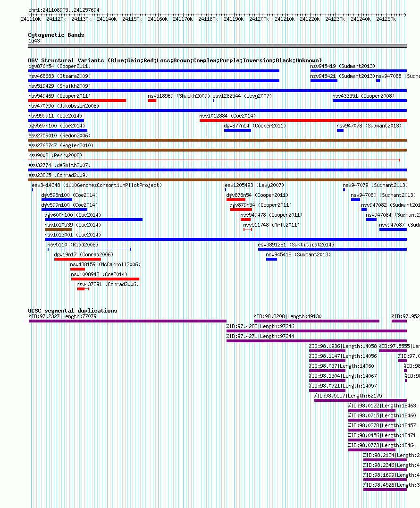Click %ID:97.4282 Length:97246 label
420x508 pixels.
(x=260, y=327)
